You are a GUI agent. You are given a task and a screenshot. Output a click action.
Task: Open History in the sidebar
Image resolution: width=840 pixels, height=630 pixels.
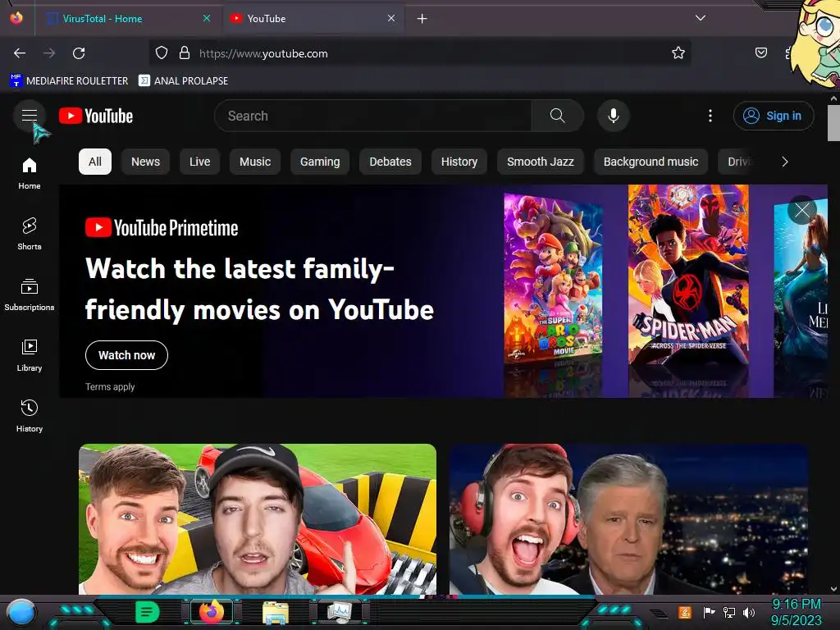tap(30, 416)
